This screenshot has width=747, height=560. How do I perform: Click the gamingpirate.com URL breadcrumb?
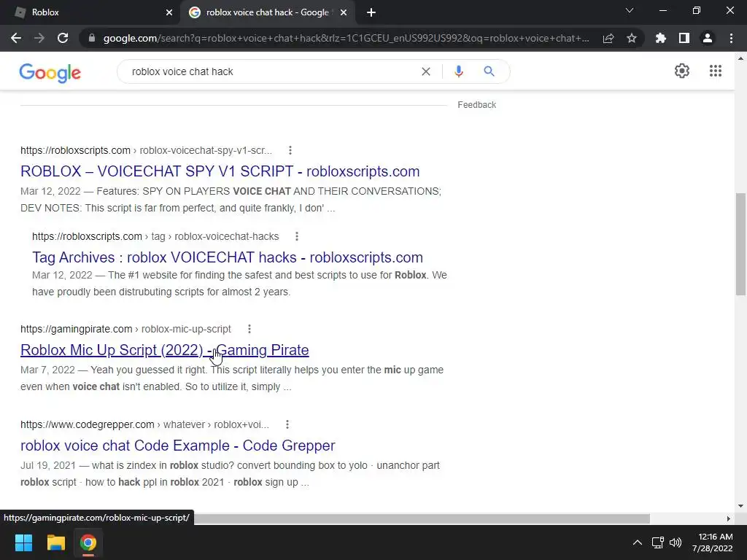point(125,329)
